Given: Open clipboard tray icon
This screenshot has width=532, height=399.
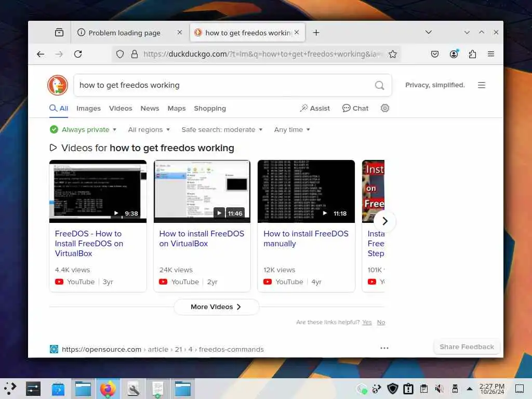Looking at the screenshot, I should [x=424, y=389].
